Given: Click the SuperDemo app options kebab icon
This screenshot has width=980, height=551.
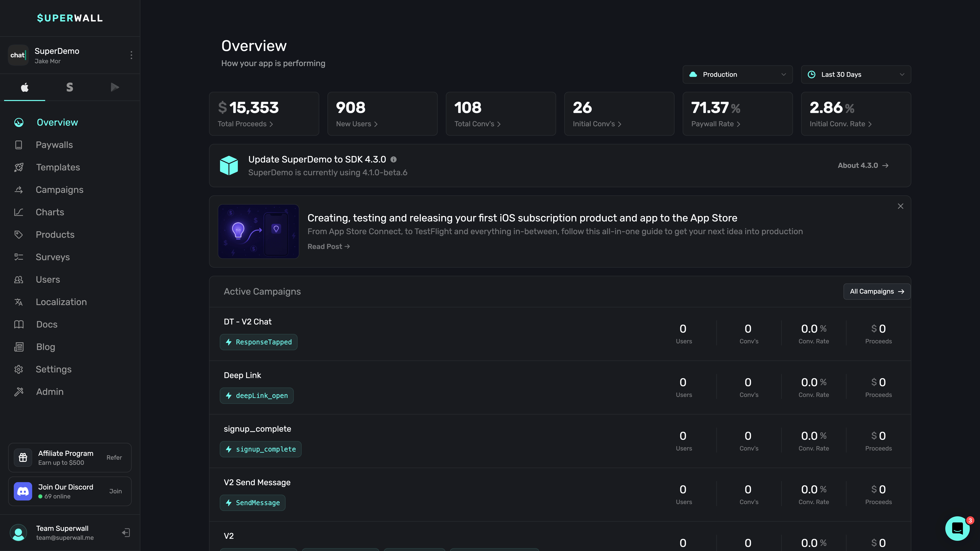Looking at the screenshot, I should click(x=131, y=55).
